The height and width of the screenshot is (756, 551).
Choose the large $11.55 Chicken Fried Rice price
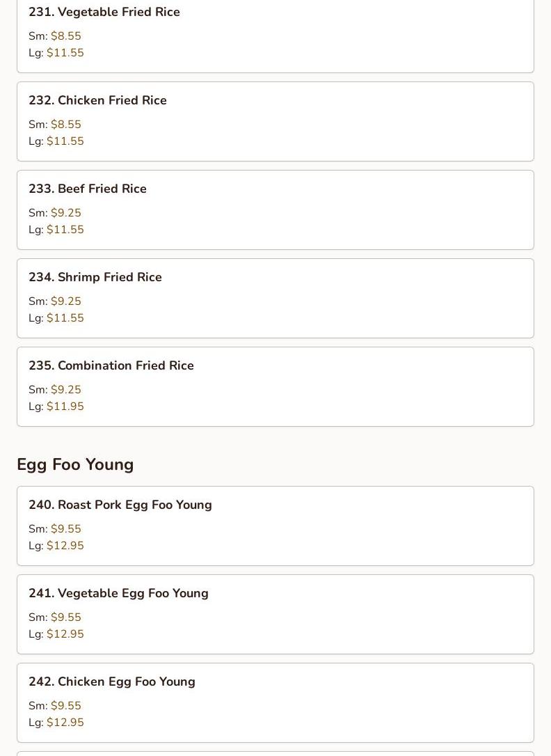click(65, 141)
